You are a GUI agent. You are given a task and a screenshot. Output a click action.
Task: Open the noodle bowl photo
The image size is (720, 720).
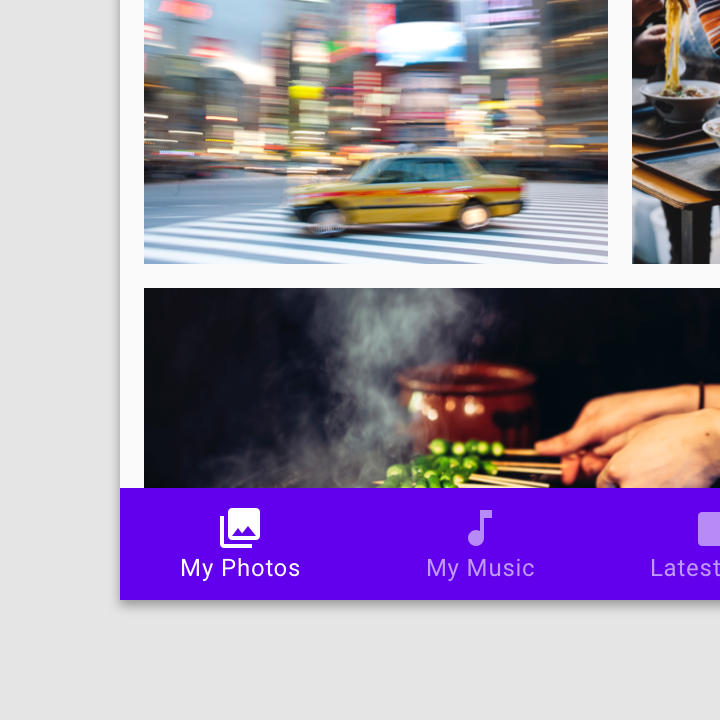tap(676, 132)
